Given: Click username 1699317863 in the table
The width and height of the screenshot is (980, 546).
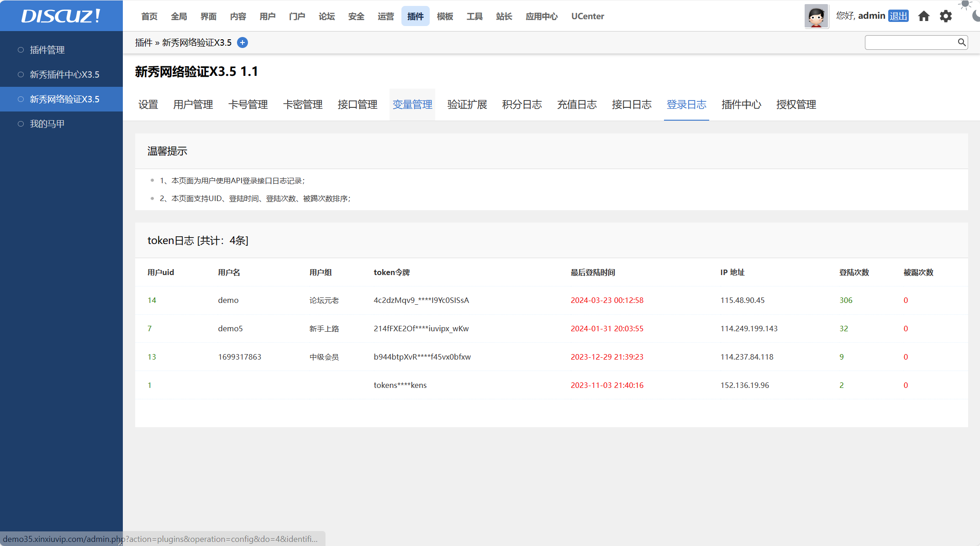Looking at the screenshot, I should (240, 357).
